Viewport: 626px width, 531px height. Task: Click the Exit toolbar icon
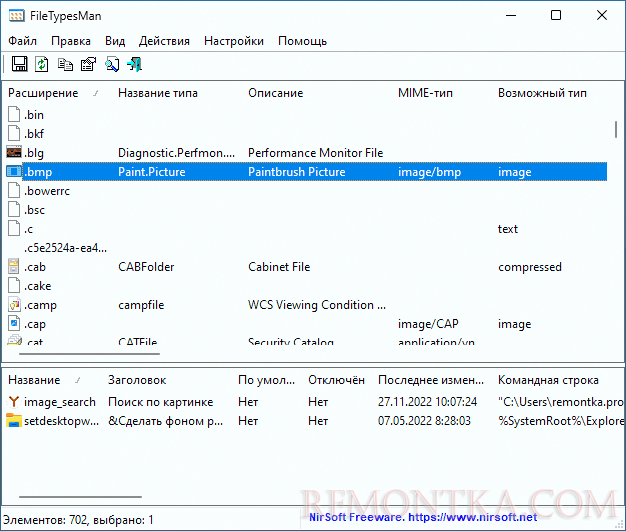click(135, 64)
